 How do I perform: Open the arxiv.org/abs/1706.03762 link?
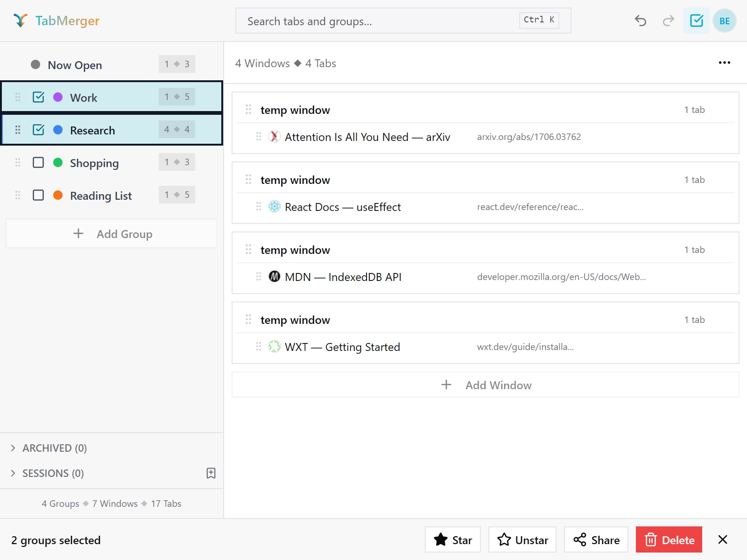point(529,137)
